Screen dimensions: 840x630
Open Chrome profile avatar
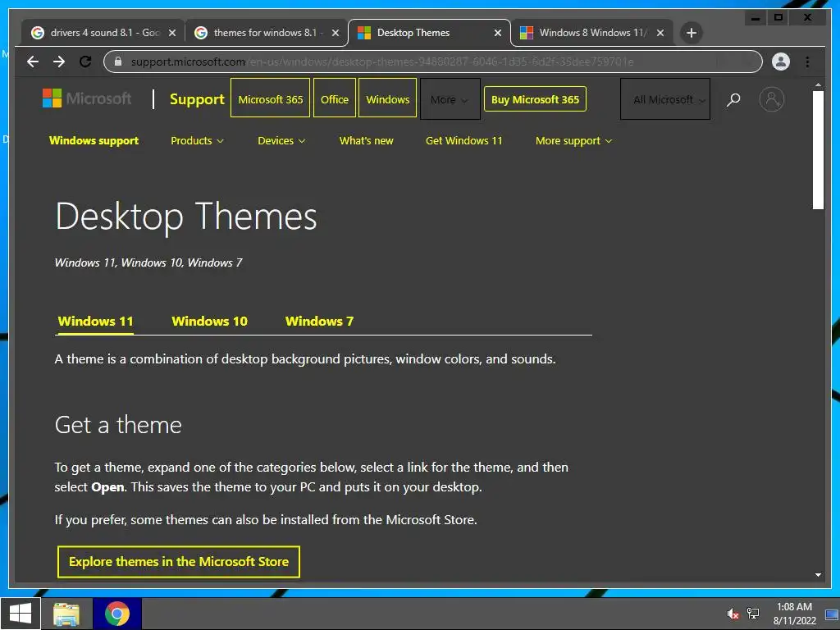pos(781,62)
